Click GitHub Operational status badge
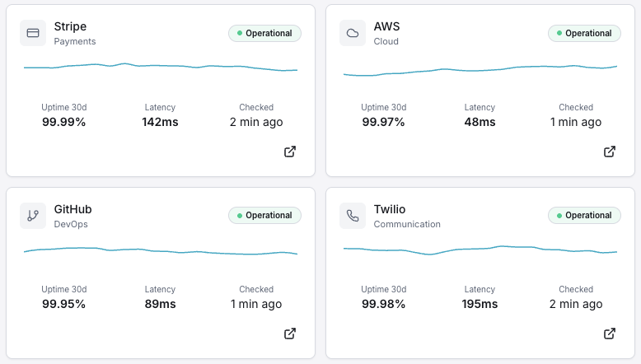This screenshot has height=364, width=641. click(x=264, y=215)
